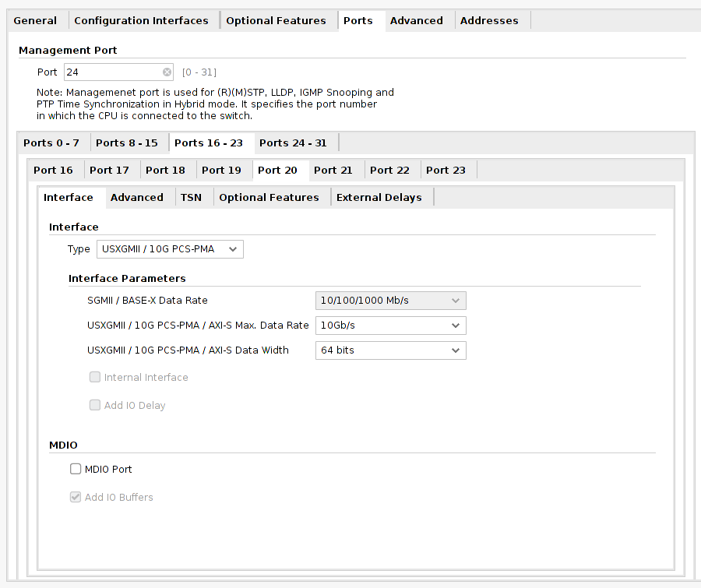
Task: Show the External Delays tab
Action: (x=379, y=198)
